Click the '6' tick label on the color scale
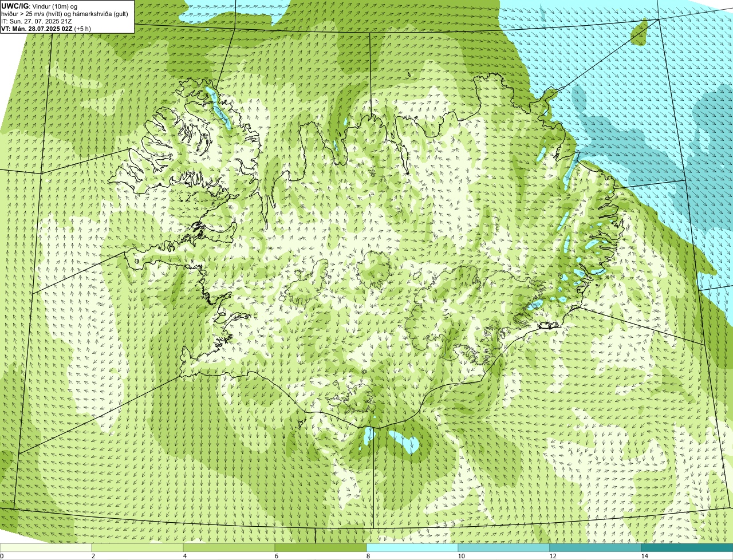This screenshot has width=733, height=560. (x=276, y=556)
